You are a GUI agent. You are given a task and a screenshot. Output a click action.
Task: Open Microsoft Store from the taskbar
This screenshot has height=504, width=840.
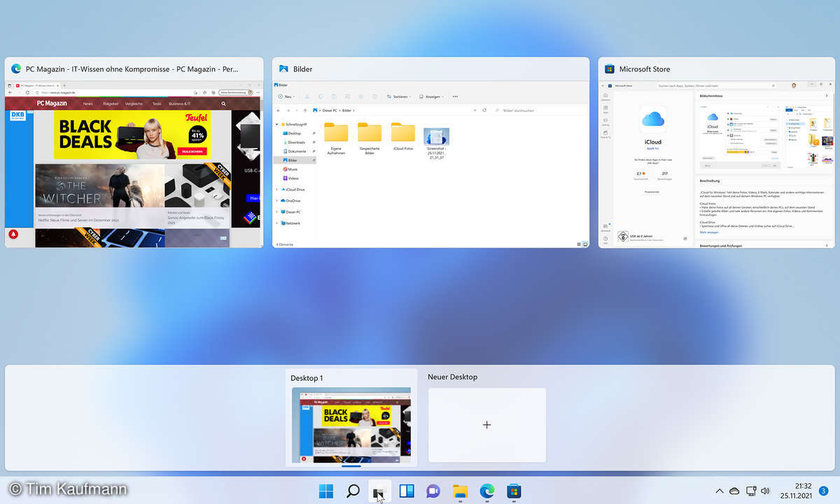[x=514, y=491]
